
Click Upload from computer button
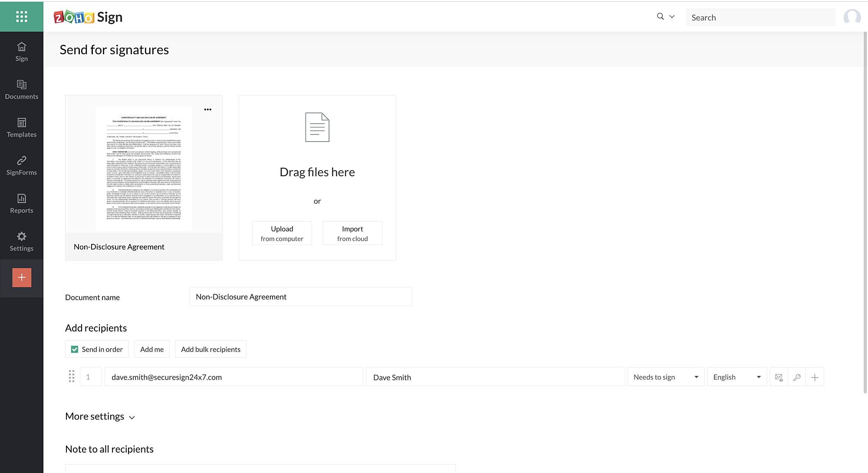pos(282,233)
